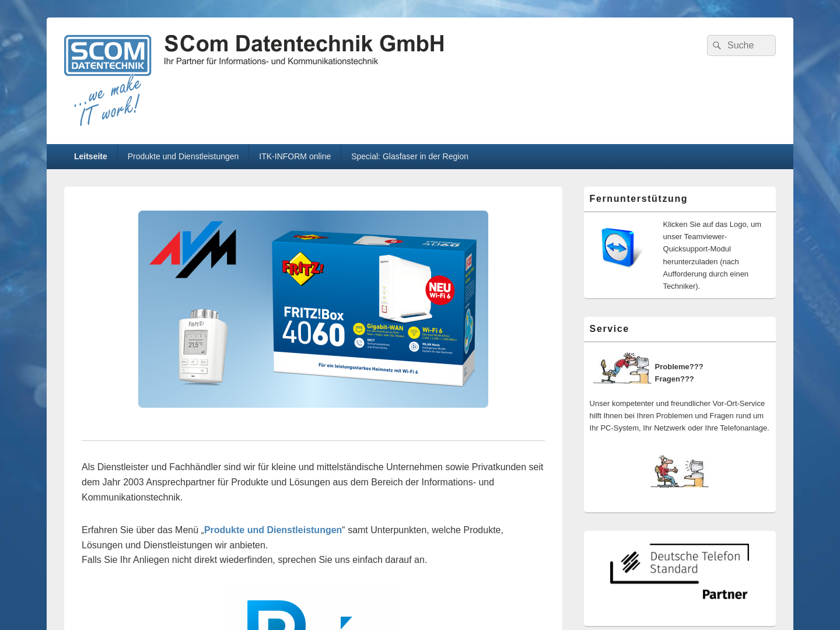Click the Vor-Ort-Service description paragraph
Screen dimensions: 840x630
[679, 415]
